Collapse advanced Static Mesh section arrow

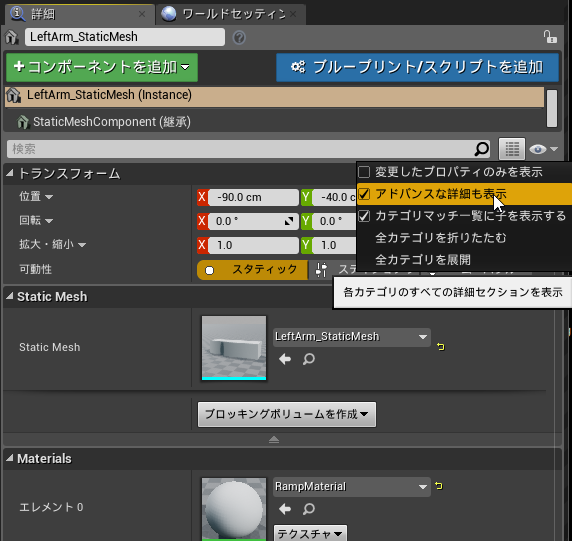coord(274,440)
